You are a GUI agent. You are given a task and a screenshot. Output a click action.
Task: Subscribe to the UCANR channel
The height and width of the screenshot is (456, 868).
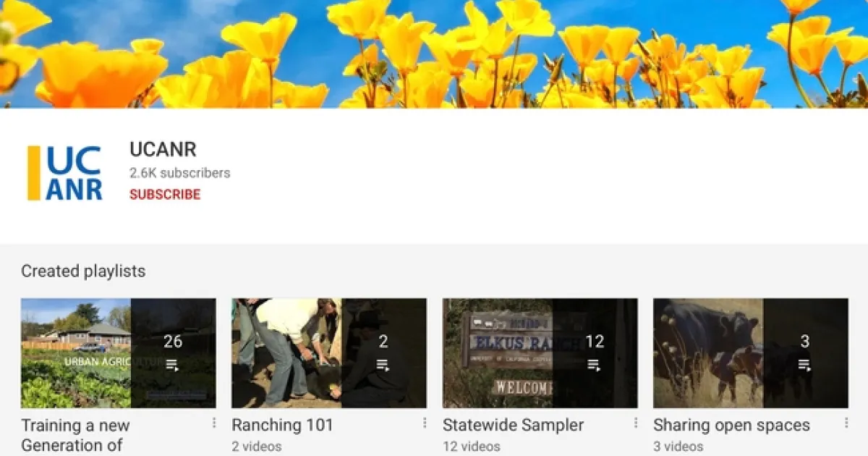pos(165,194)
